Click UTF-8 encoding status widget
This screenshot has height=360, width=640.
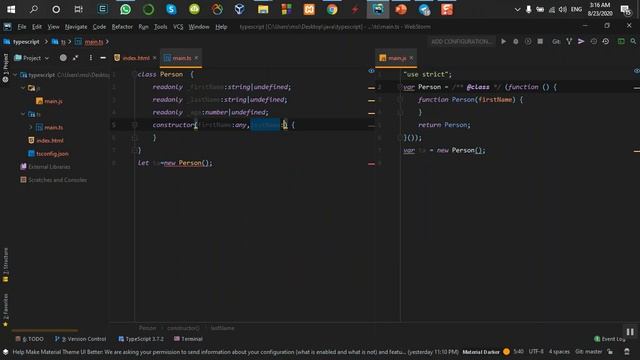(x=536, y=351)
